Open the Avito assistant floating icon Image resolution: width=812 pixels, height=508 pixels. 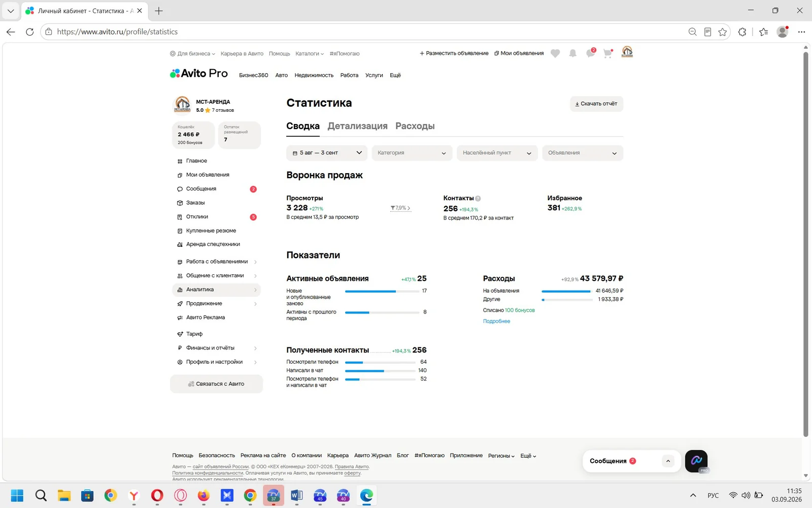coord(696,461)
